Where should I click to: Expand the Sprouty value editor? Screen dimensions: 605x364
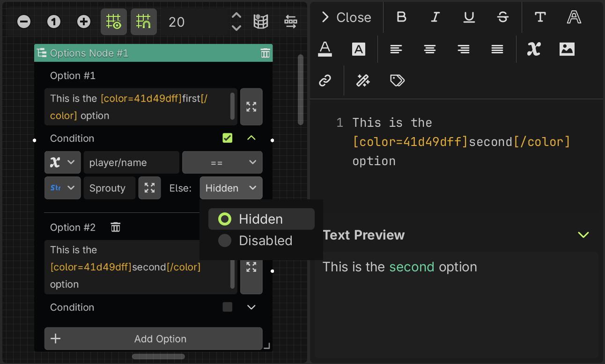pyautogui.click(x=150, y=188)
